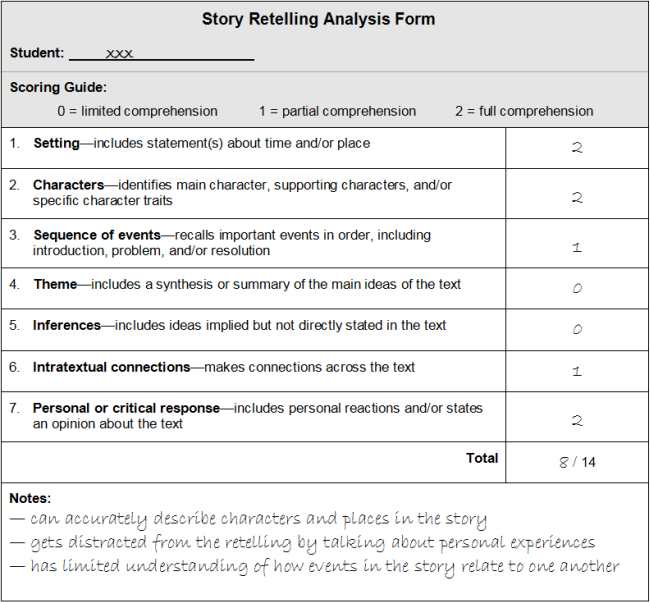Viewport: 650px width, 602px height.
Task: Click the Characters row score cell
Action: coord(577,197)
